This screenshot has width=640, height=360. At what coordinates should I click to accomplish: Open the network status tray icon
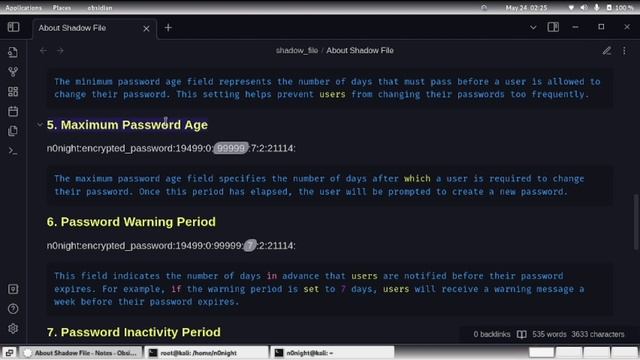[571, 8]
